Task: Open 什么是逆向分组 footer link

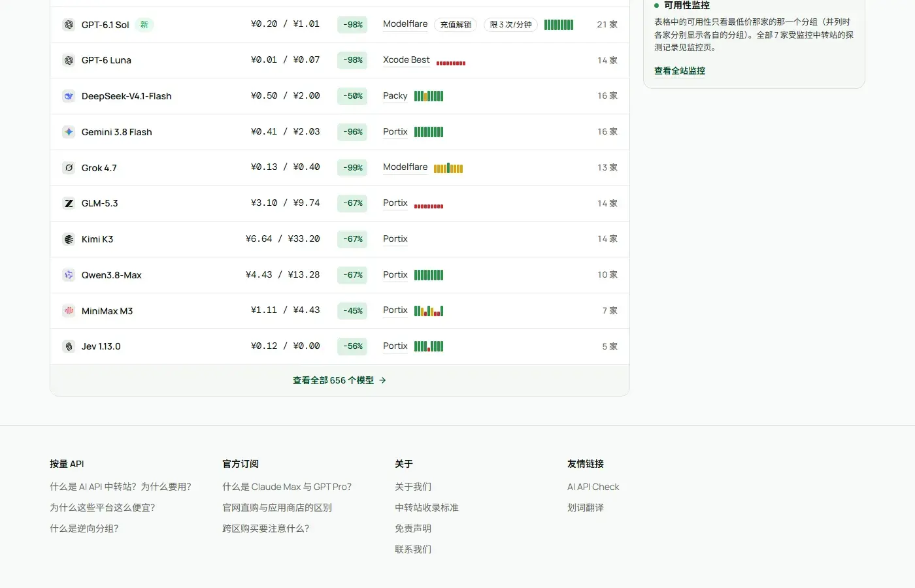Action: [x=84, y=529]
